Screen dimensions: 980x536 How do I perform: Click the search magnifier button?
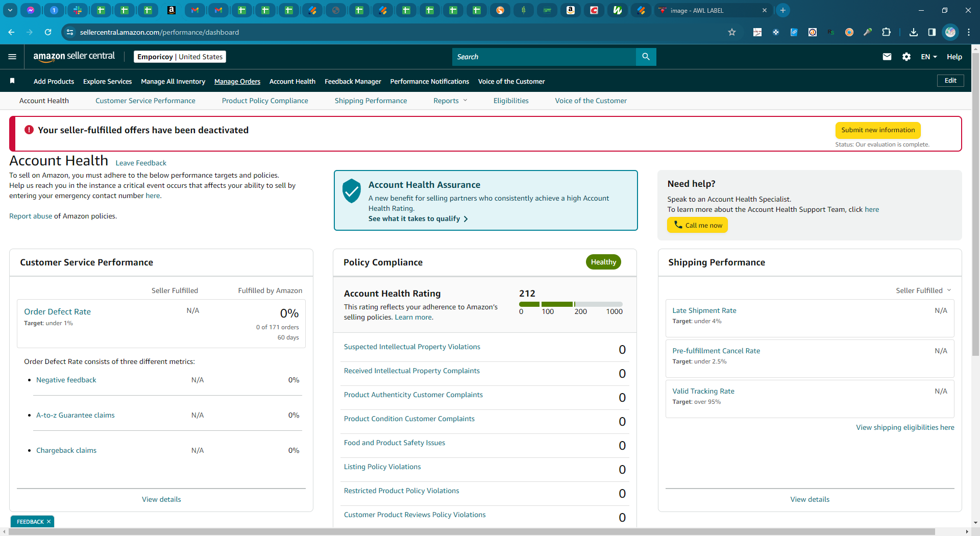click(x=646, y=57)
